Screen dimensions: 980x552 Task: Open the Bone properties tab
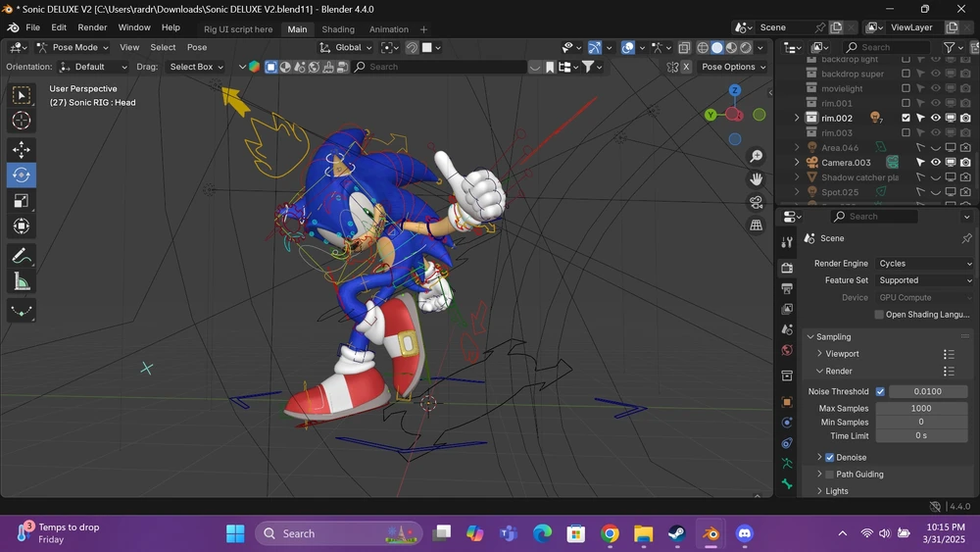click(787, 484)
